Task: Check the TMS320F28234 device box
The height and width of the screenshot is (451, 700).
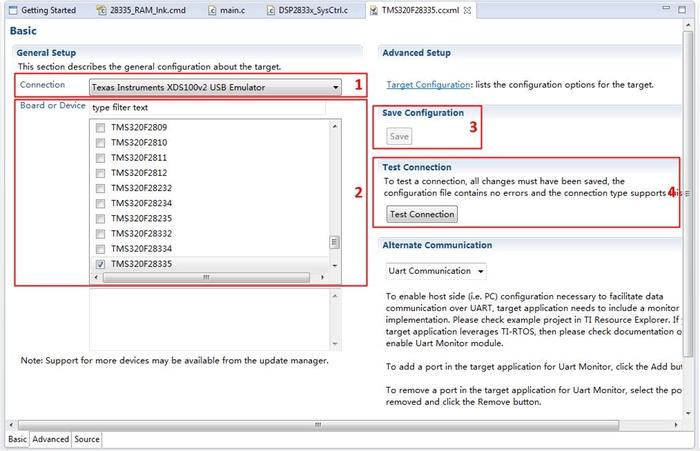Action: click(100, 204)
